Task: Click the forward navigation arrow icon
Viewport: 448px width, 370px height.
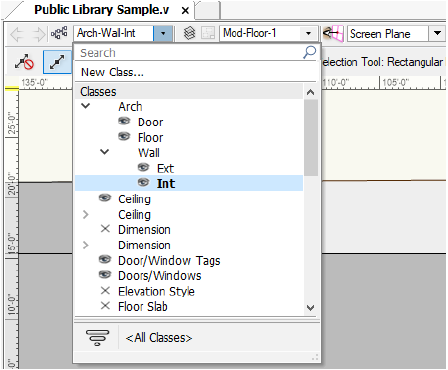Action: coord(38,34)
